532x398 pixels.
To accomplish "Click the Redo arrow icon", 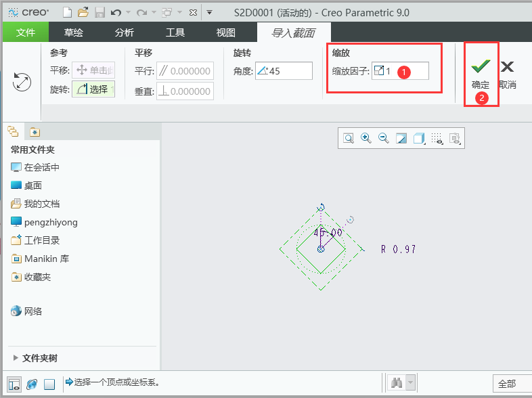I will pyautogui.click(x=141, y=13).
